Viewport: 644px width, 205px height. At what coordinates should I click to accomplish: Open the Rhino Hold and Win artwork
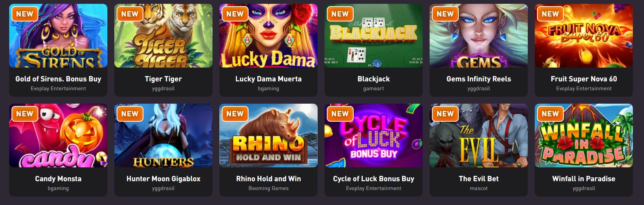[x=268, y=136]
